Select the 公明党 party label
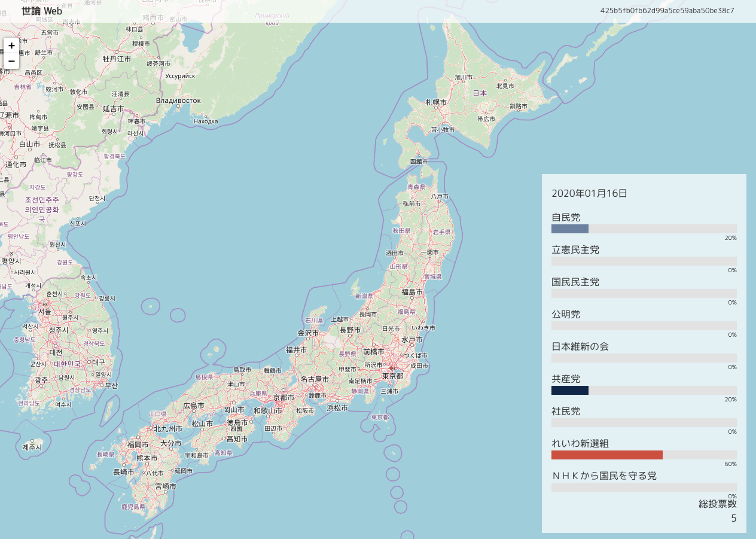The width and height of the screenshot is (756, 539). [566, 314]
